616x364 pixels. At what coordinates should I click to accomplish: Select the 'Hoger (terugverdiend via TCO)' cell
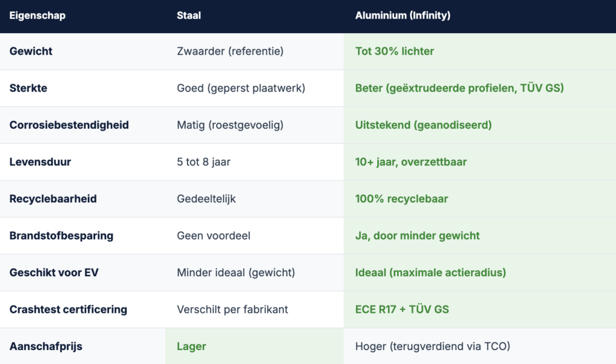pos(433,346)
